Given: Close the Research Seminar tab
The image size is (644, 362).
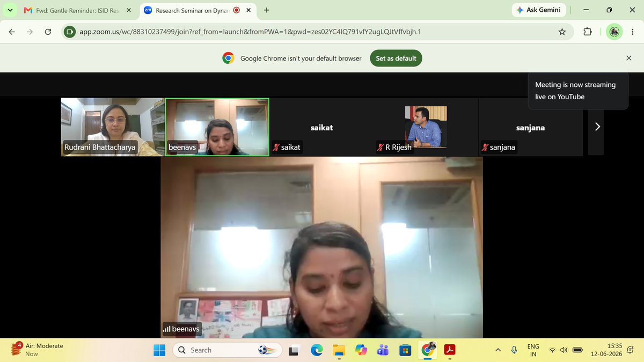Looking at the screenshot, I should (x=249, y=10).
